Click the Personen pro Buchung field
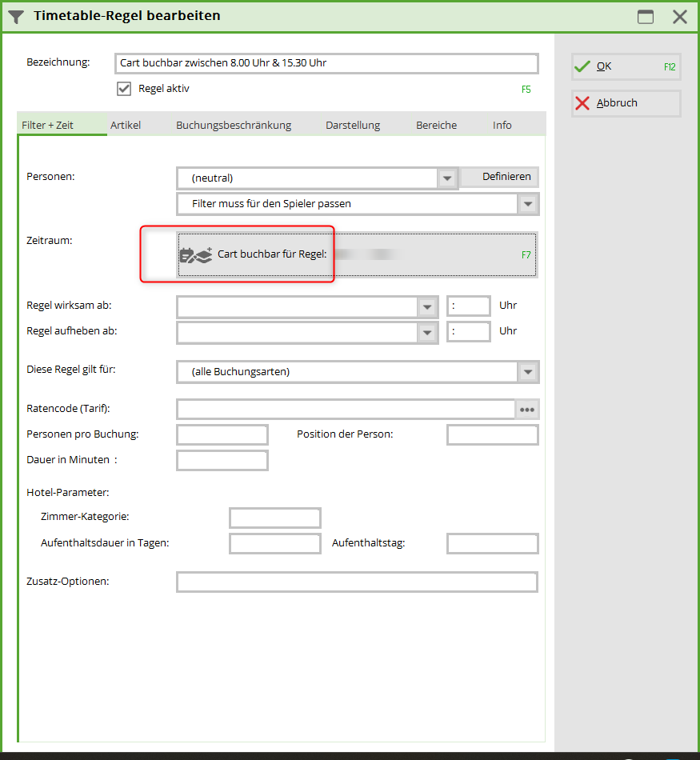 tap(222, 434)
